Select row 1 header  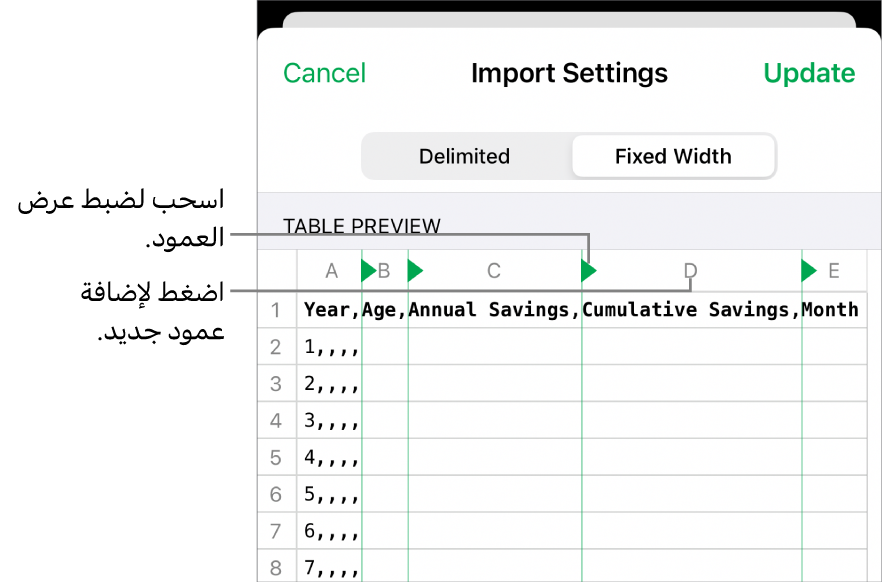pyautogui.click(x=276, y=310)
